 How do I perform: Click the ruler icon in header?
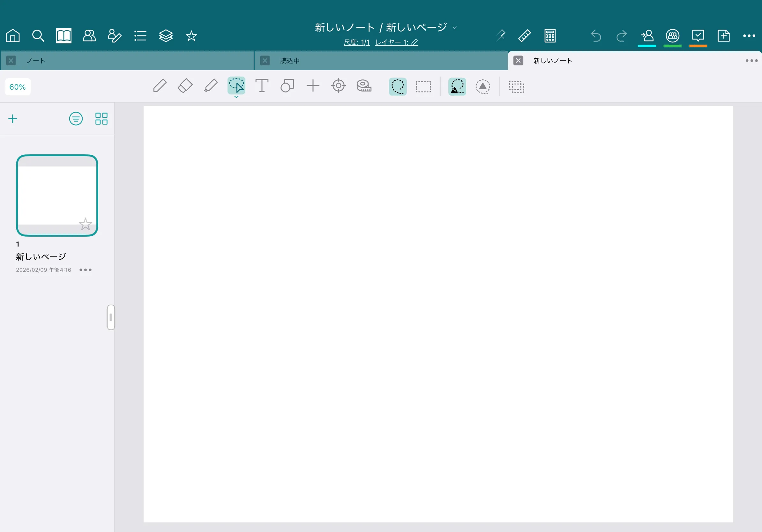click(524, 36)
